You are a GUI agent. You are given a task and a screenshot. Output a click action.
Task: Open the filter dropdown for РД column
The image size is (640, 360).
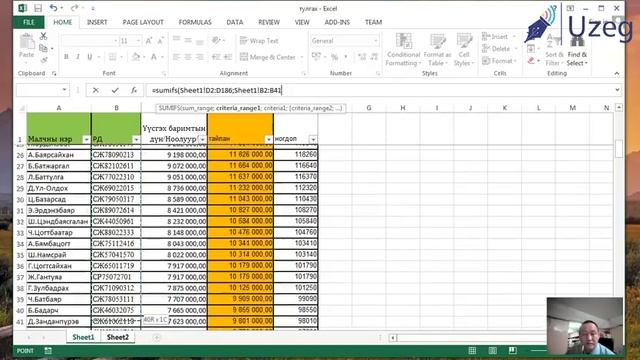(x=136, y=140)
